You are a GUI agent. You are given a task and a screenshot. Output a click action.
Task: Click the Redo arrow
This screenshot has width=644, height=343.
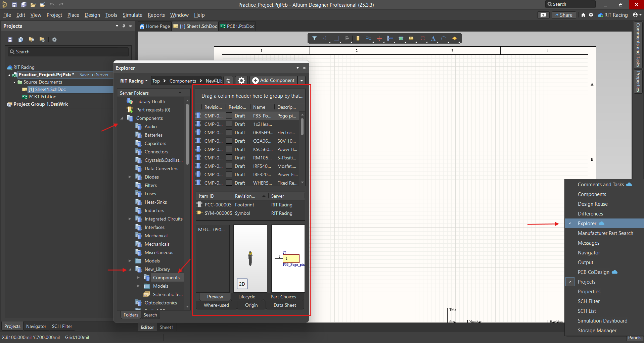pyautogui.click(x=61, y=4)
